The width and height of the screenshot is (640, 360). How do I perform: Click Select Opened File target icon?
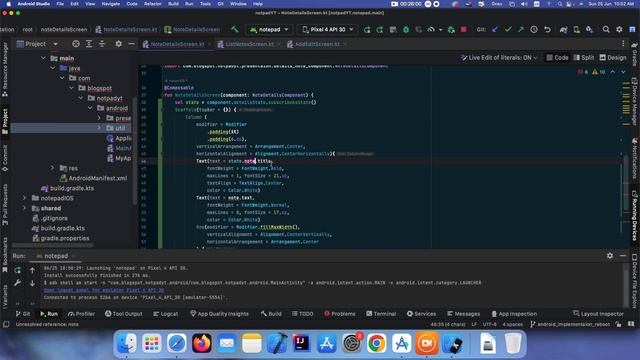(x=76, y=44)
